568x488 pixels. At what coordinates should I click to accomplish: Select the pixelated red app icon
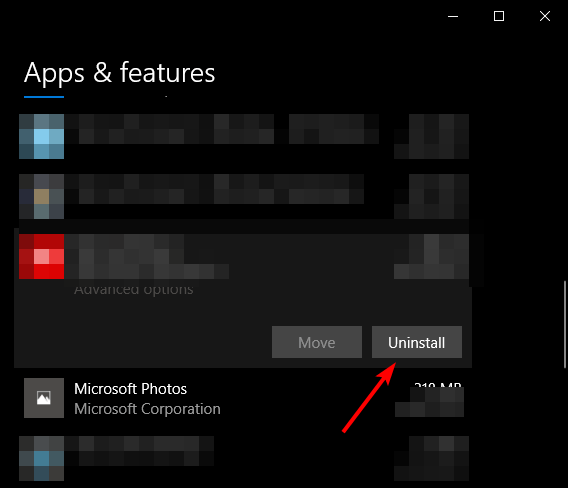[42, 256]
